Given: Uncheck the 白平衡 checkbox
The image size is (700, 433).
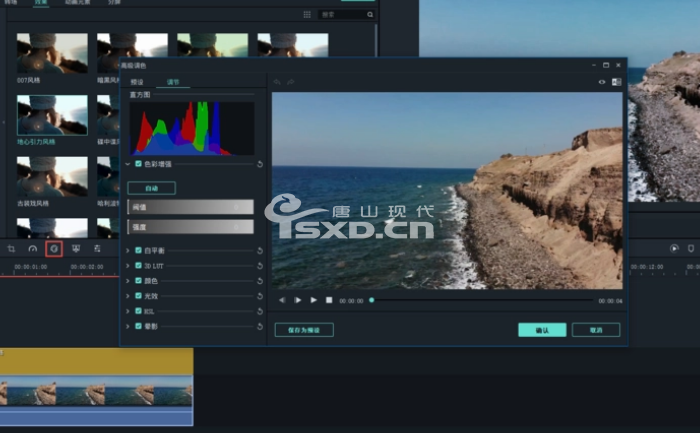Looking at the screenshot, I should 138,250.
